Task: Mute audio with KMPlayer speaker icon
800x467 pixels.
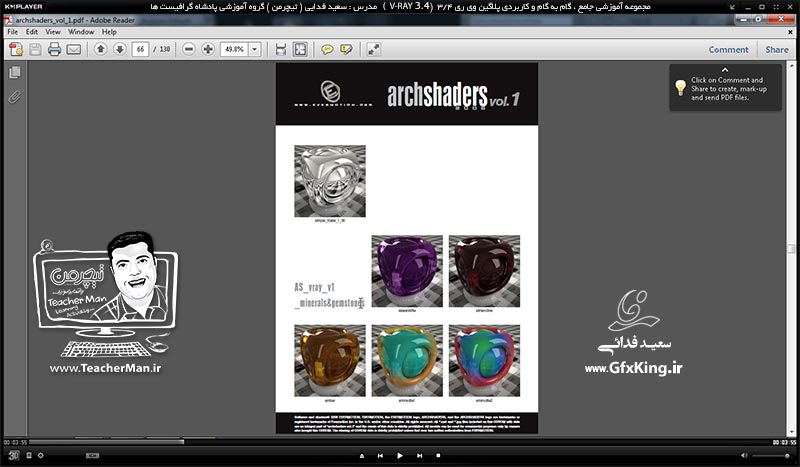Action: coord(744,455)
